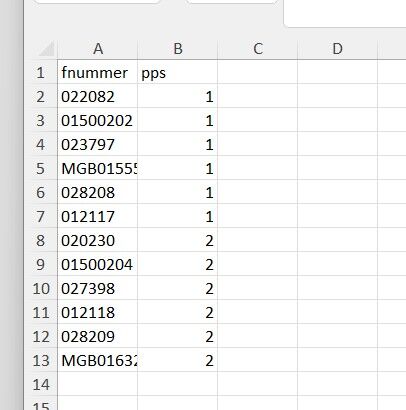
Task: Select column D header
Action: tap(338, 49)
